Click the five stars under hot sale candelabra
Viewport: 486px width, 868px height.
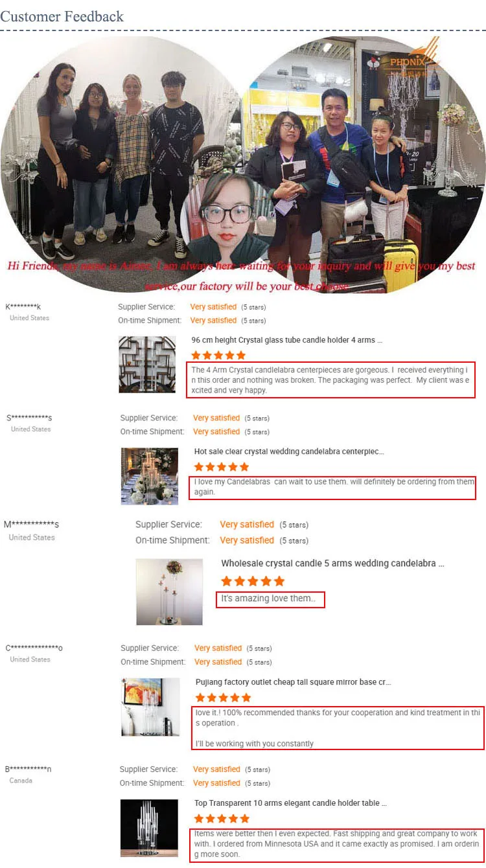pyautogui.click(x=222, y=466)
